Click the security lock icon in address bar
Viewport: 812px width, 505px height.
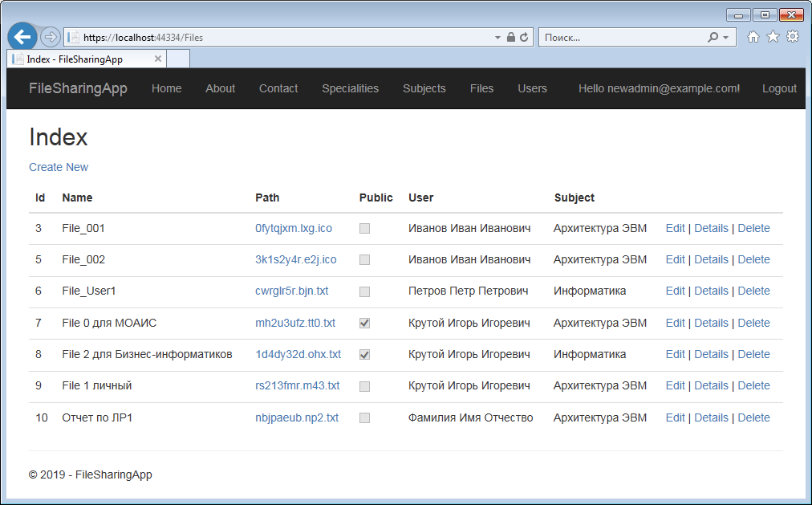[x=511, y=36]
